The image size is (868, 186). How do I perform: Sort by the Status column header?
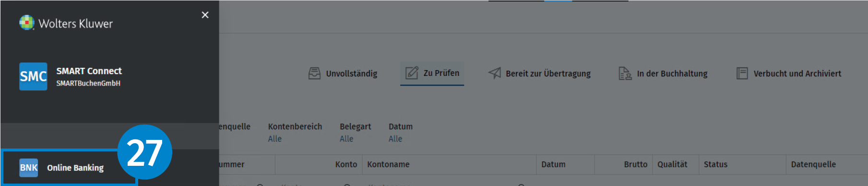715,164
